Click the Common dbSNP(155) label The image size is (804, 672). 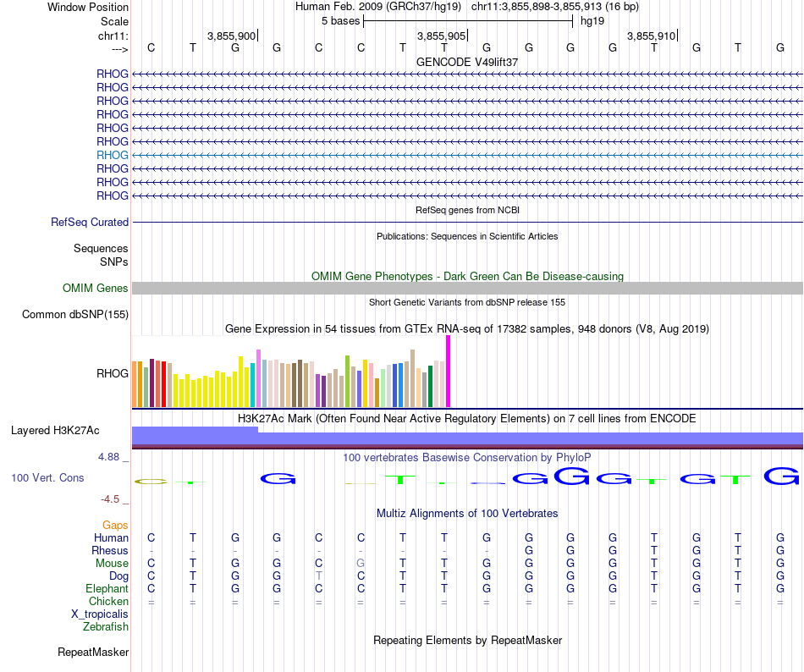74,315
